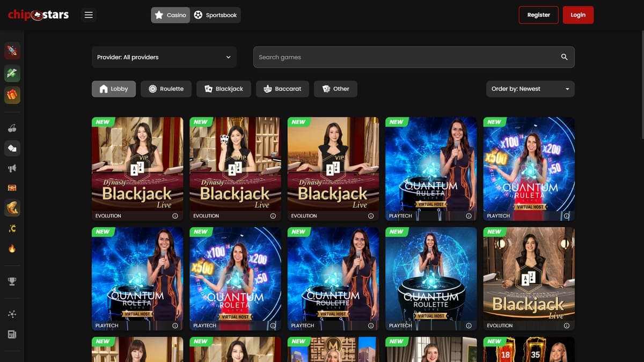
Task: Open the cash money sidebar icon
Action: click(x=12, y=73)
